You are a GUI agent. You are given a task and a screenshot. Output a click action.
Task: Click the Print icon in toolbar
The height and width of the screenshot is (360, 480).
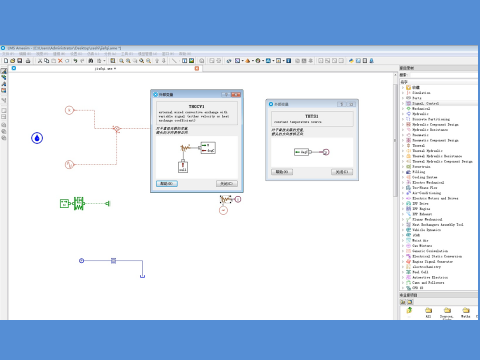(28, 61)
